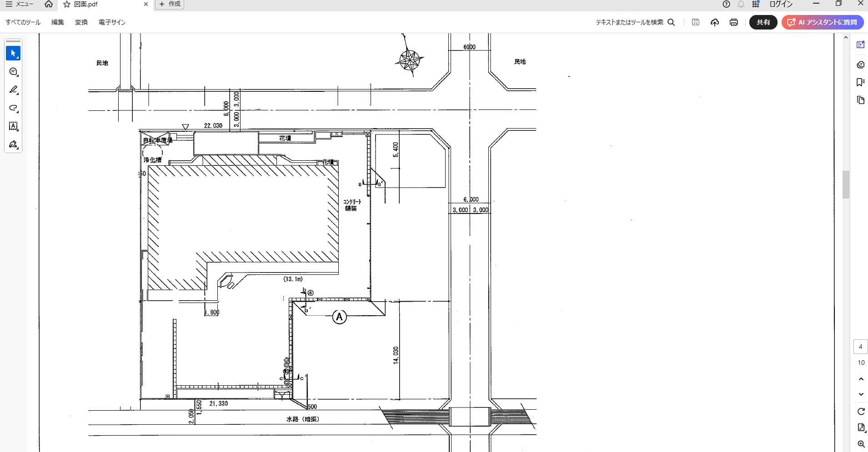Select the arrow selection tool

(x=13, y=54)
